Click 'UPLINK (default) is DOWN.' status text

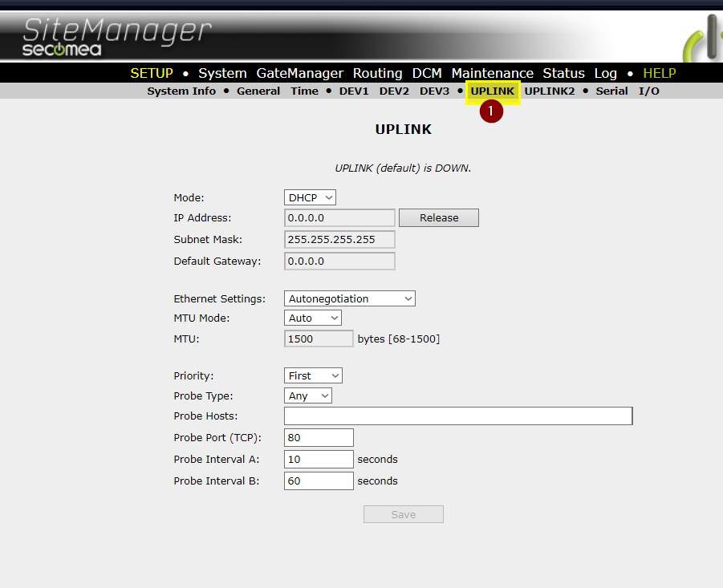click(x=403, y=168)
